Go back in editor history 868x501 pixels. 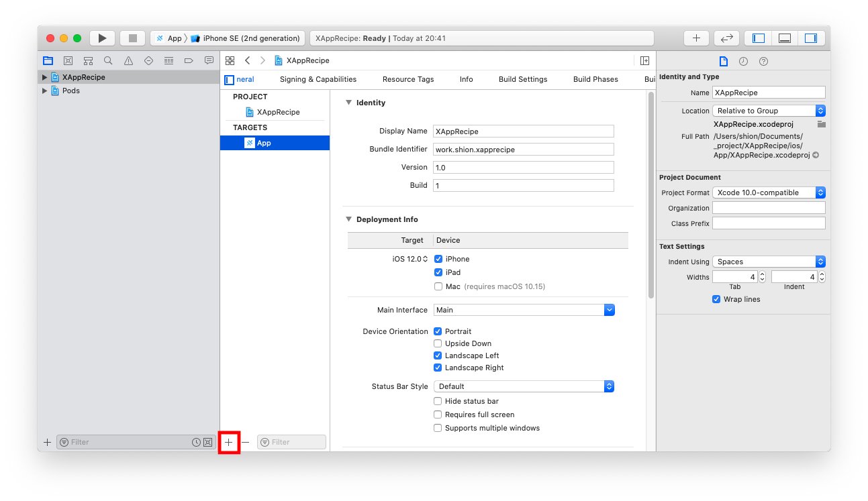(247, 60)
